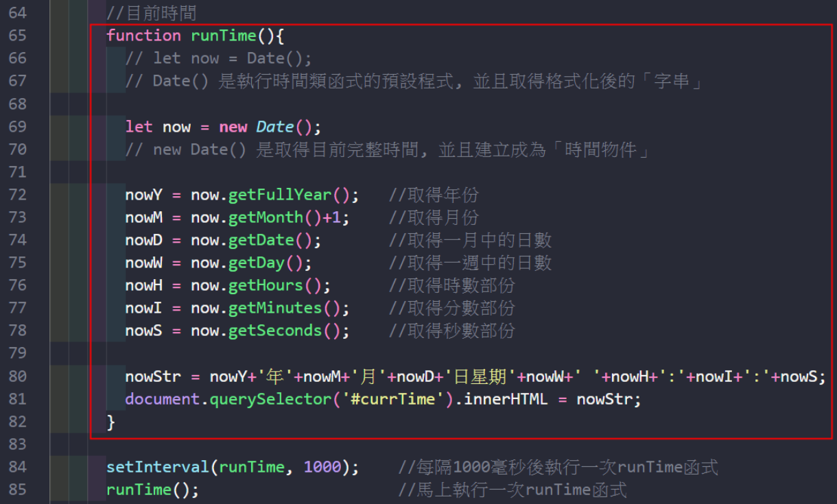Screen dimensions: 837x504
Task: Click the 1000 numeric argument in setInterval
Action: coord(322,467)
